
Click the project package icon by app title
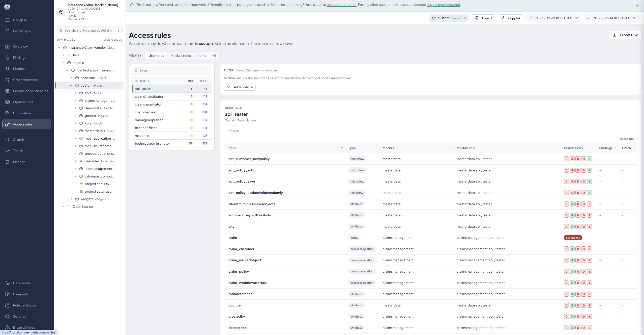click(x=61, y=12)
